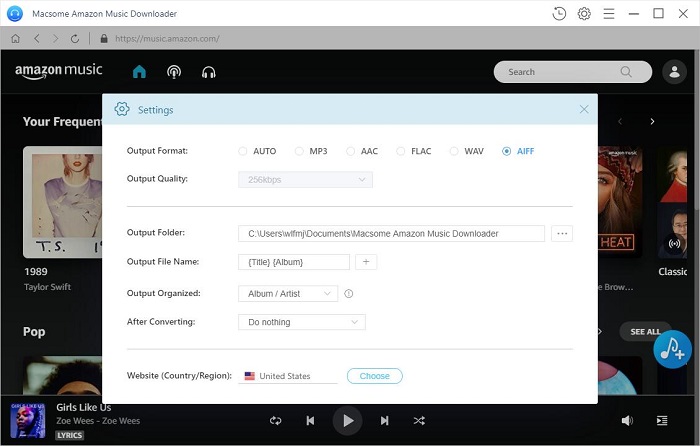
Task: Toggle shuffle playback
Action: [419, 421]
